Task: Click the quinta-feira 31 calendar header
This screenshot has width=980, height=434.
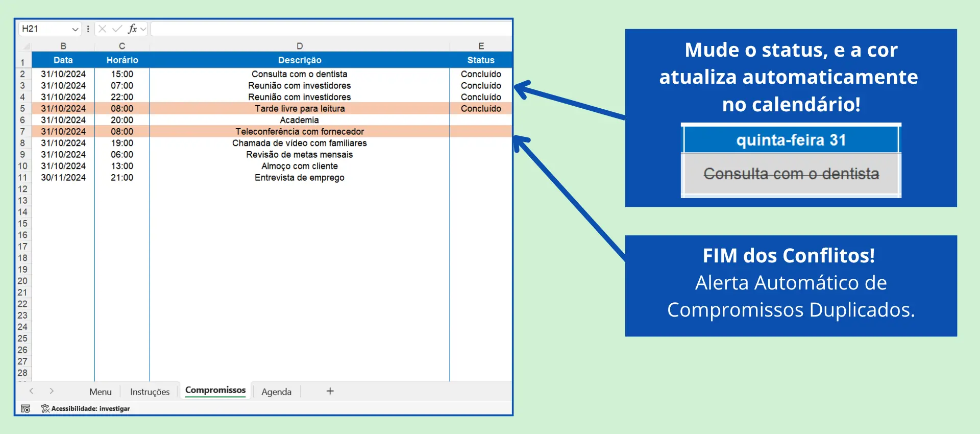Action: 791,140
